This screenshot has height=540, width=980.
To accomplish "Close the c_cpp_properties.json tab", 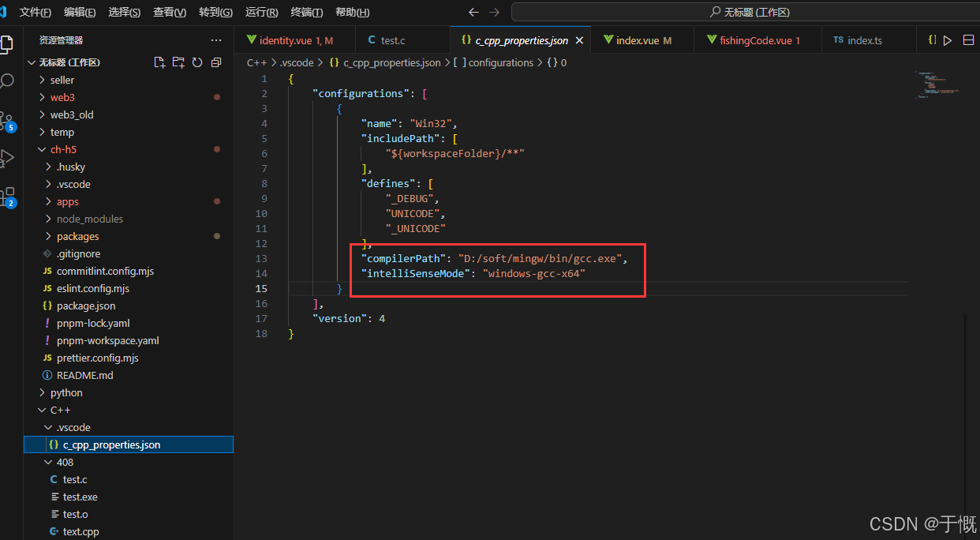I will tap(579, 40).
